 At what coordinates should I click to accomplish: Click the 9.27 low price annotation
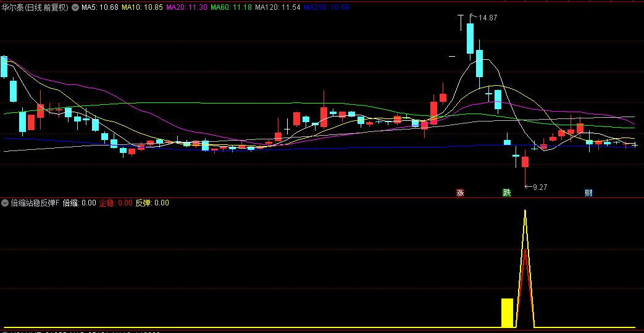[x=540, y=187]
